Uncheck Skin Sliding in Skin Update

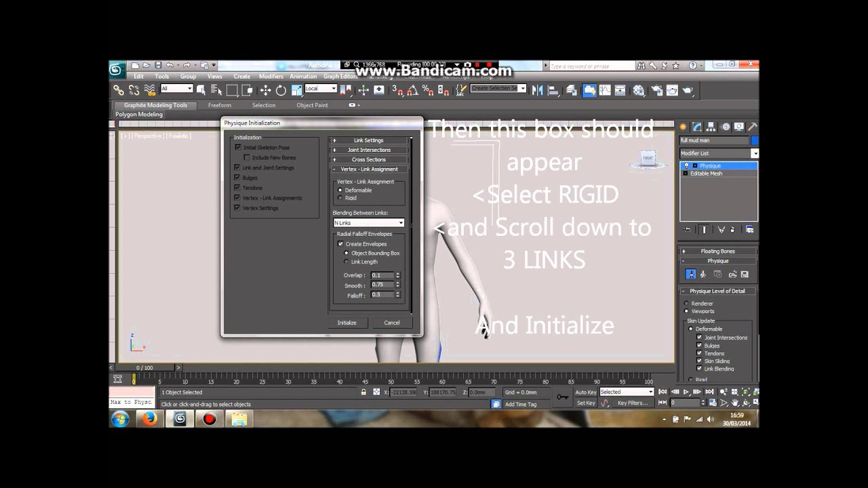click(699, 361)
